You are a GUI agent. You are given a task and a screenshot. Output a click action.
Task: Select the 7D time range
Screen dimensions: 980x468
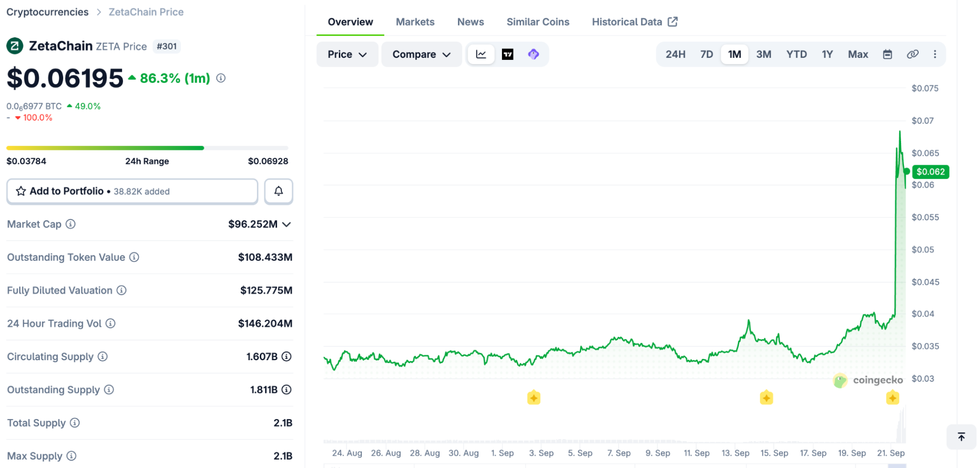(x=706, y=54)
